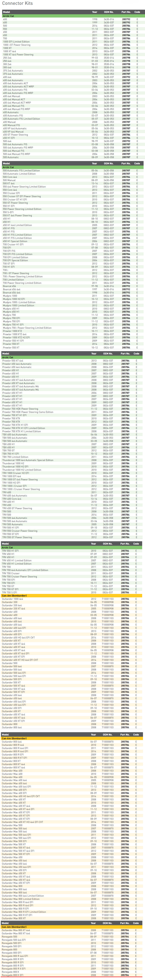
Task: Select the TBX 700 GT row
Action: coord(72,451)
